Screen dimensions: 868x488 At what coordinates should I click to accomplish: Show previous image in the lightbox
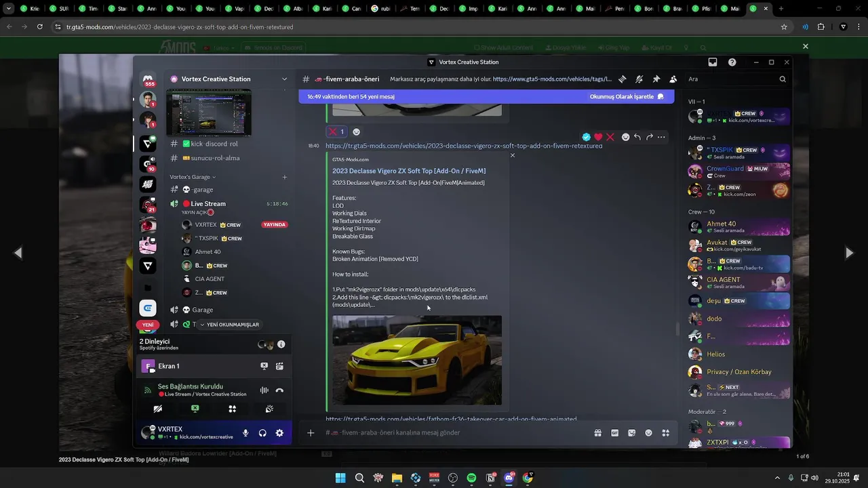pyautogui.click(x=18, y=253)
